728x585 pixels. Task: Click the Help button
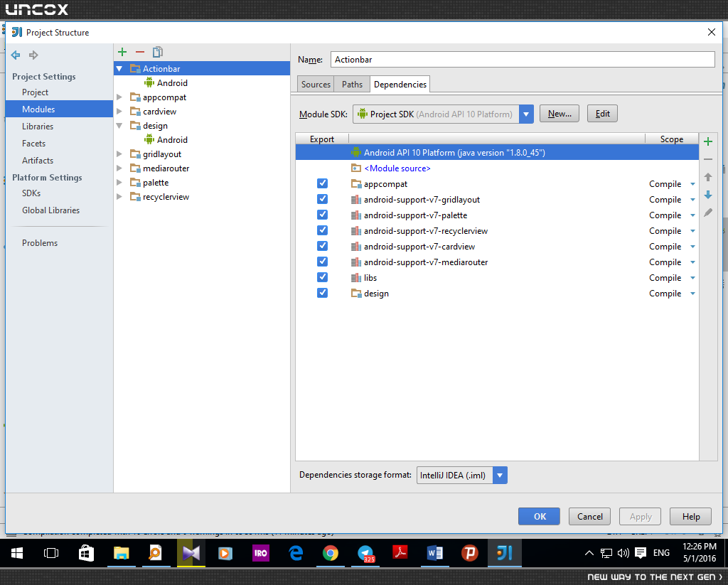tap(691, 516)
